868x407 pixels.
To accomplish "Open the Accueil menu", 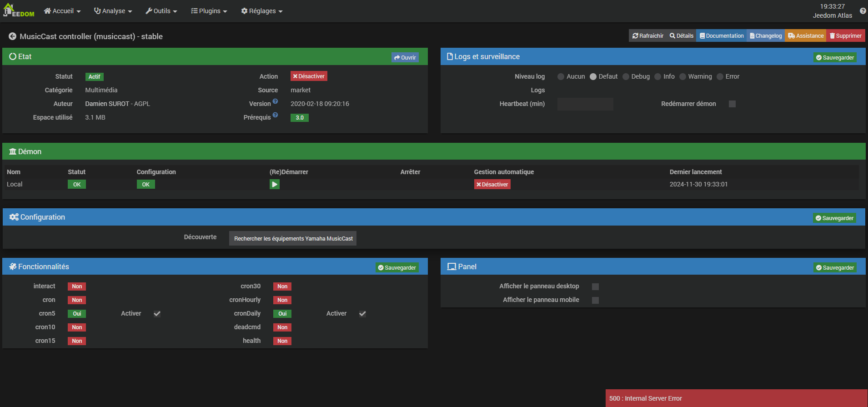I will point(62,11).
